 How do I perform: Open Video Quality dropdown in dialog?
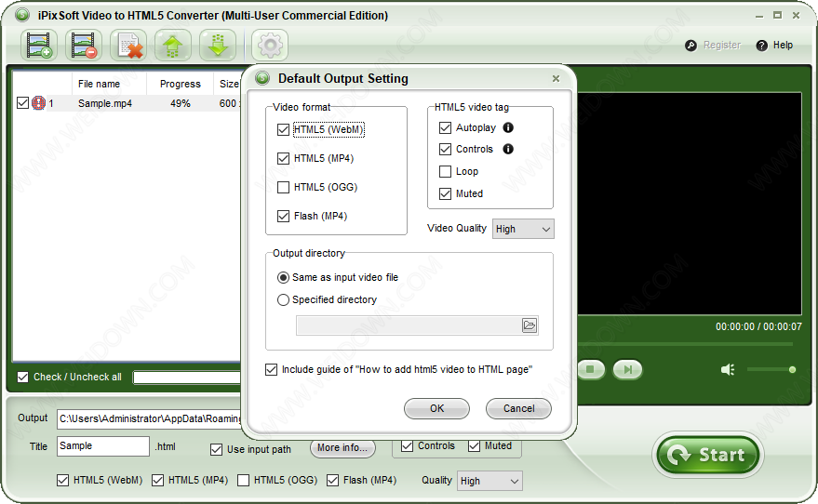coord(523,229)
